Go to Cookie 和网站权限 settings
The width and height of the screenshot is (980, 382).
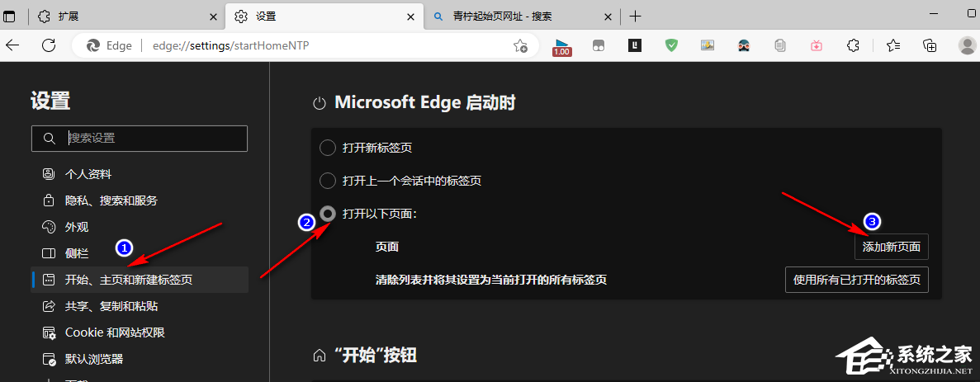[115, 332]
